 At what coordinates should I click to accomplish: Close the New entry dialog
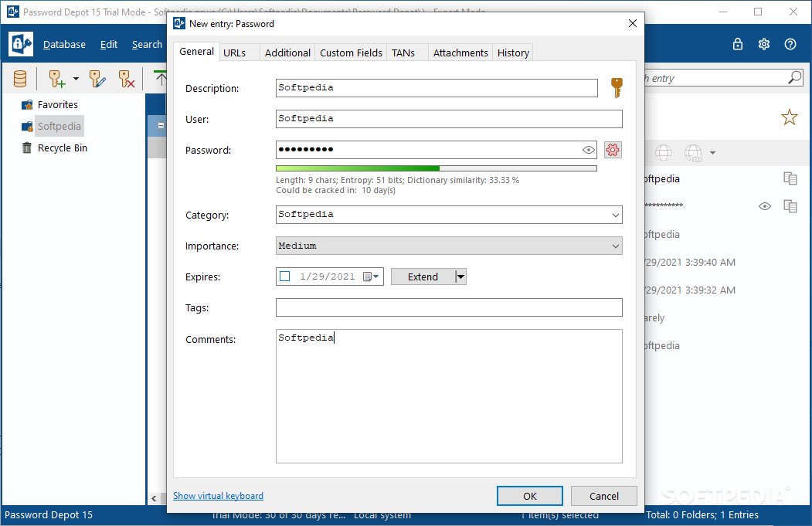632,23
